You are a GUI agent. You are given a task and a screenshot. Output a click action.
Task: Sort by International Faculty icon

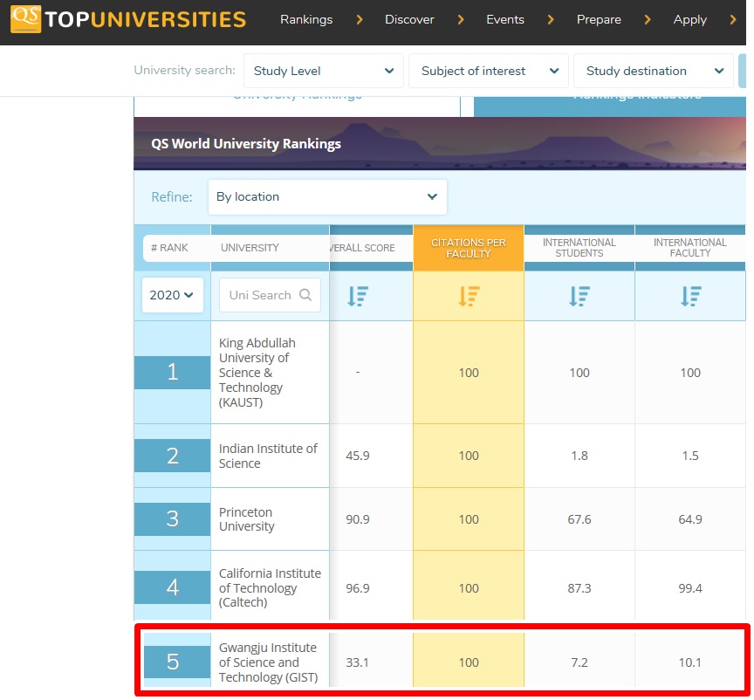pyautogui.click(x=690, y=296)
